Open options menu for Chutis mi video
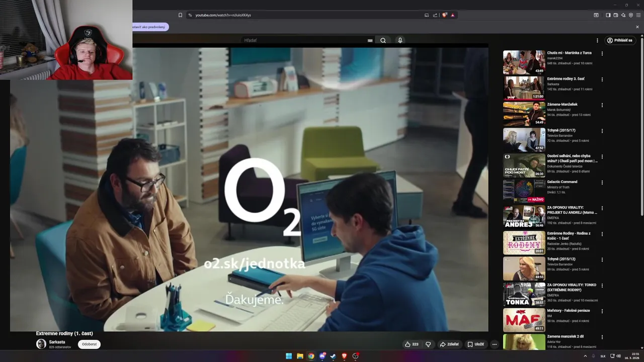Image resolution: width=644 pixels, height=362 pixels. (602, 53)
